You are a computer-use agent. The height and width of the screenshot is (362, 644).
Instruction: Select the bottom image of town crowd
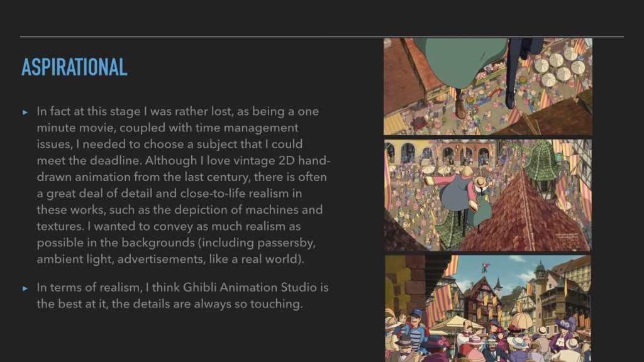pyautogui.click(x=488, y=309)
